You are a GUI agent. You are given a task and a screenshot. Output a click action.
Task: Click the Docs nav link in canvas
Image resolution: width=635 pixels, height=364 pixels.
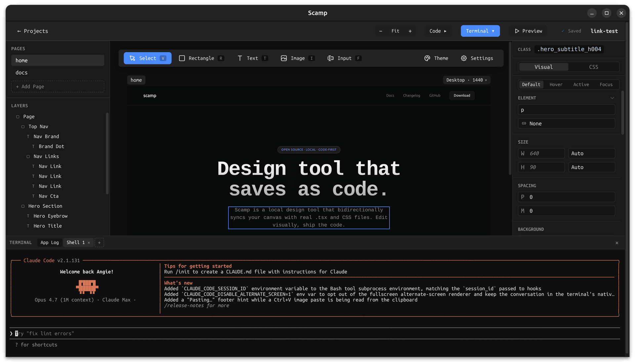pyautogui.click(x=390, y=95)
